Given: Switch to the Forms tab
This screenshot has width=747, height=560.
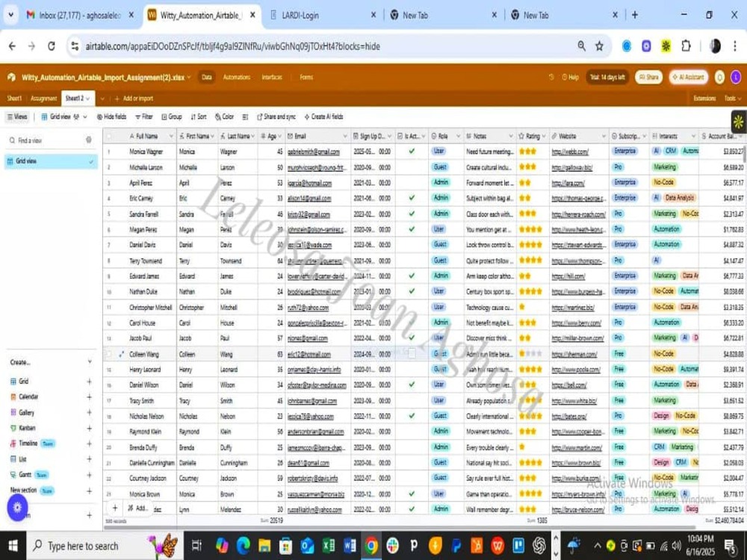Looking at the screenshot, I should coord(306,77).
